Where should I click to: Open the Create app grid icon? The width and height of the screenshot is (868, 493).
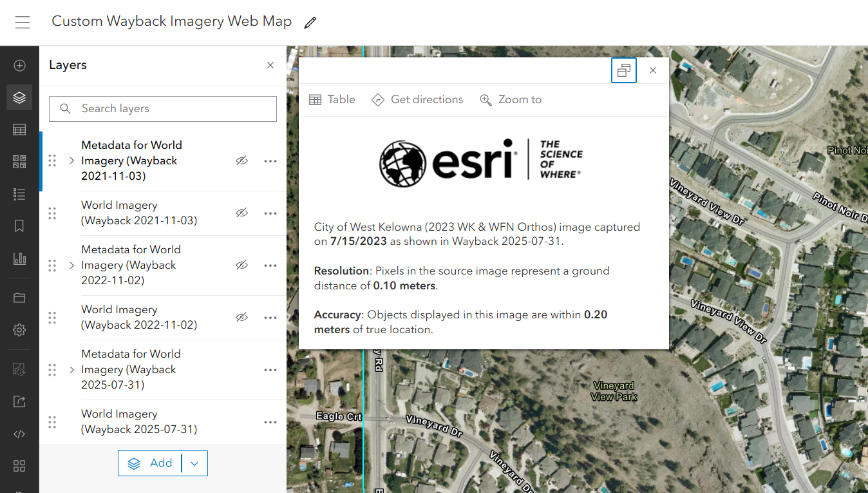(19, 466)
